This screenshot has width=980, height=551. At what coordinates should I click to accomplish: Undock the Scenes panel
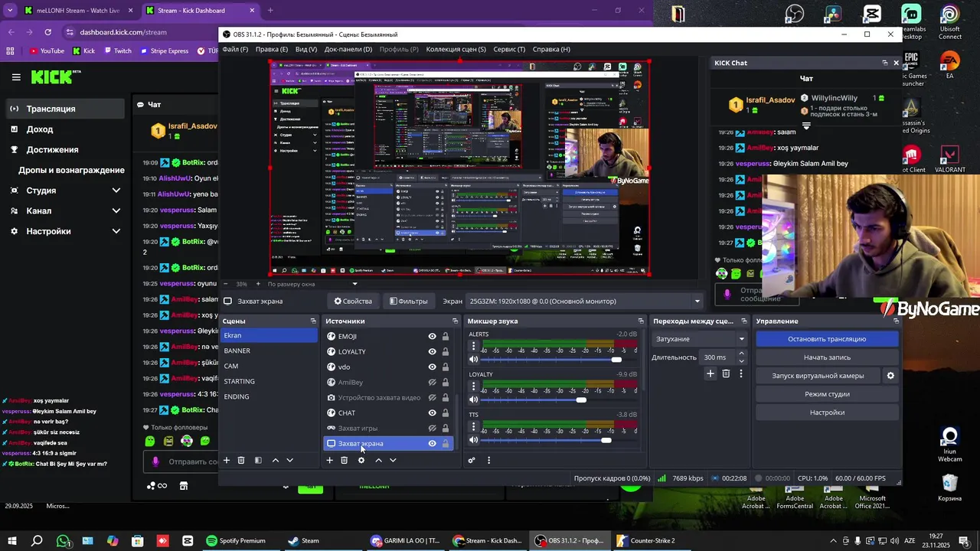pos(312,321)
